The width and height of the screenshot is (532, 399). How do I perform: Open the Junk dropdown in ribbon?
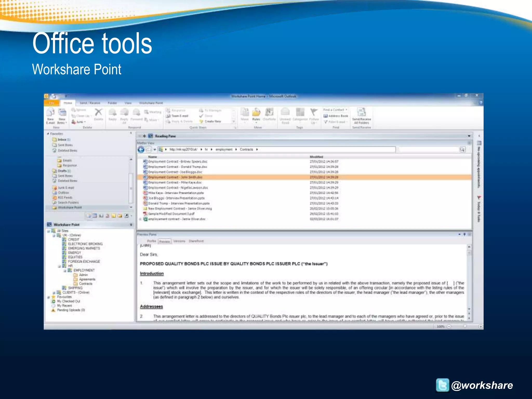[x=79, y=122]
